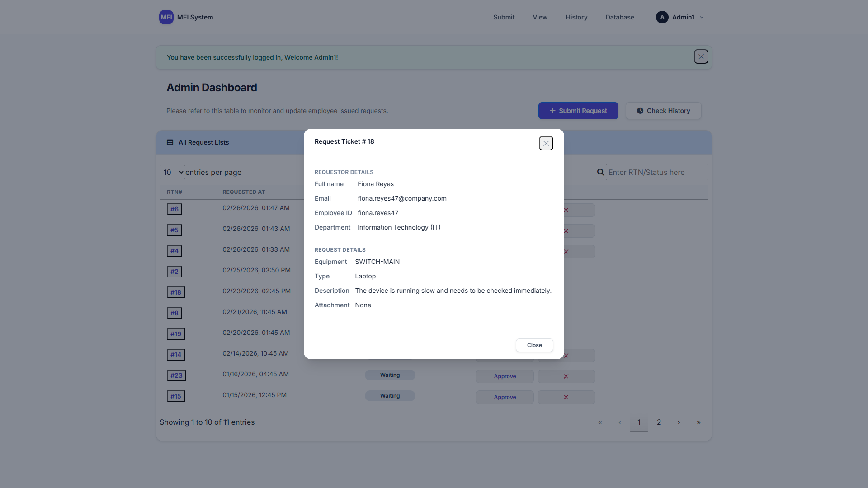The height and width of the screenshot is (488, 868).
Task: Close the Request Ticket #18 dialog X
Action: click(x=546, y=143)
